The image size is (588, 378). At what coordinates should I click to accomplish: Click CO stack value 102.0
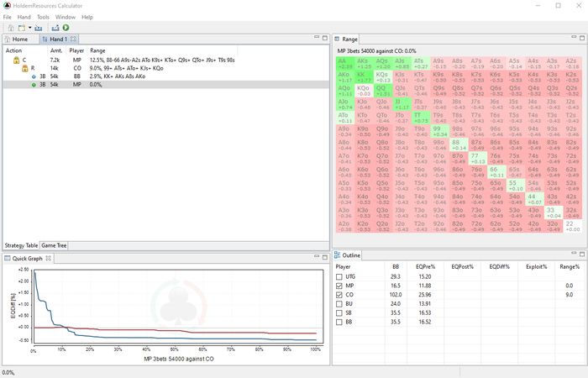coord(396,295)
